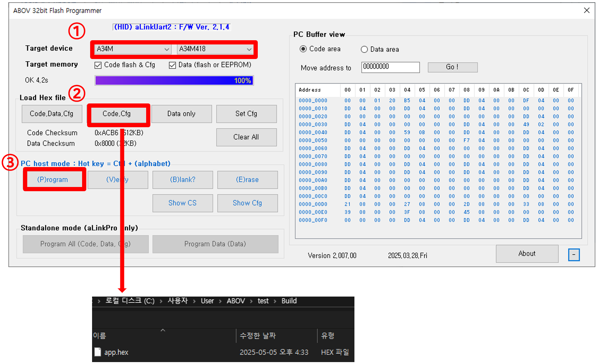Click the Set Cfg button

click(x=246, y=114)
